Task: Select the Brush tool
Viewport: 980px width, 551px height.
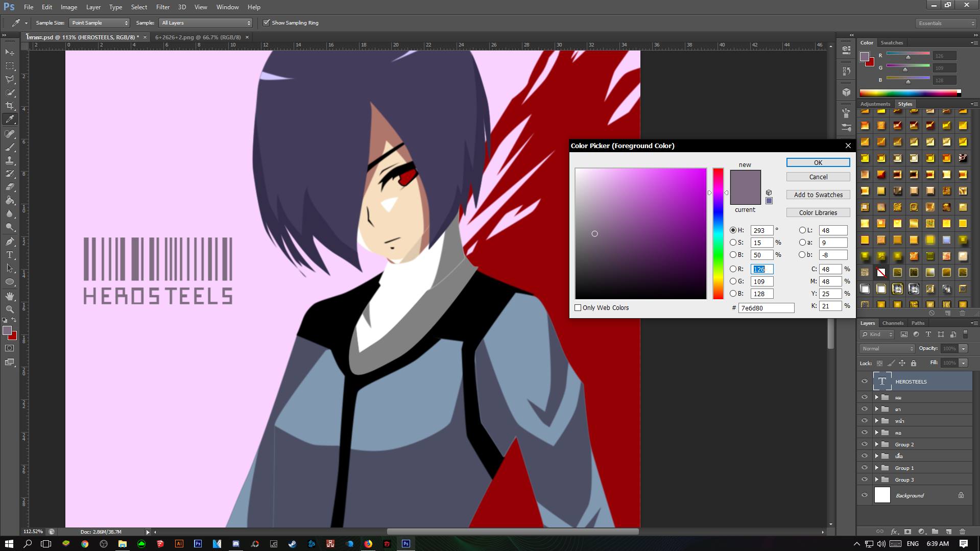Action: (x=10, y=147)
